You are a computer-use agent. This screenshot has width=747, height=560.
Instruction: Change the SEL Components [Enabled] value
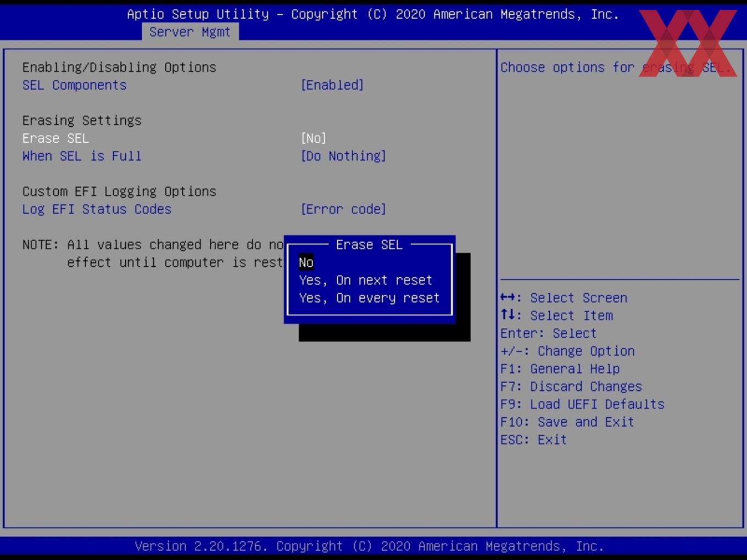coord(332,85)
